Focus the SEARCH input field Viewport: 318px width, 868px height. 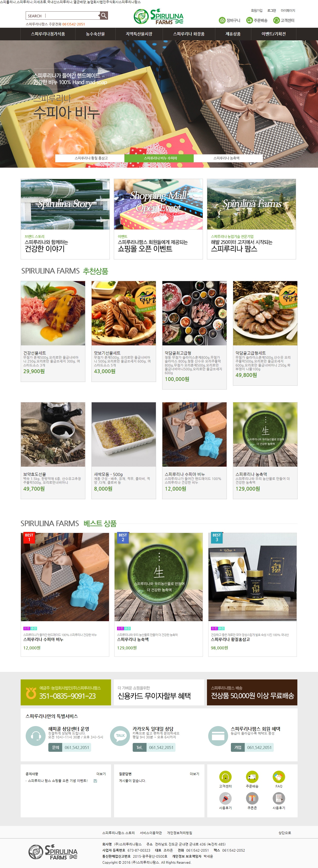62,15
